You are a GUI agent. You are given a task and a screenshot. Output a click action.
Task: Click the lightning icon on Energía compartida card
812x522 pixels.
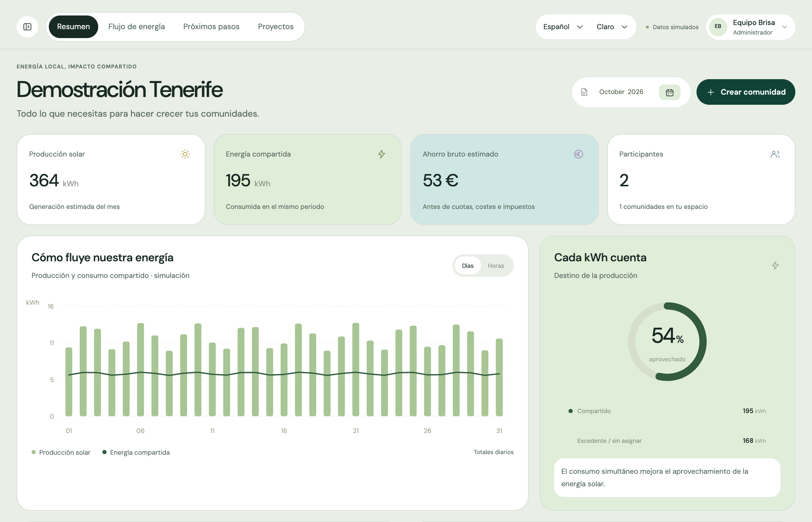click(381, 154)
